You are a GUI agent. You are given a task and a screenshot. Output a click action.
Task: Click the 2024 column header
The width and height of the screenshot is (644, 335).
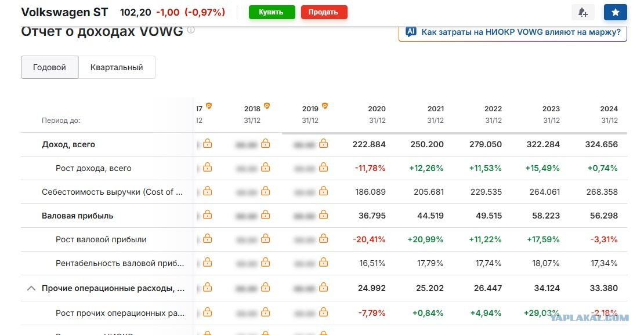click(609, 109)
